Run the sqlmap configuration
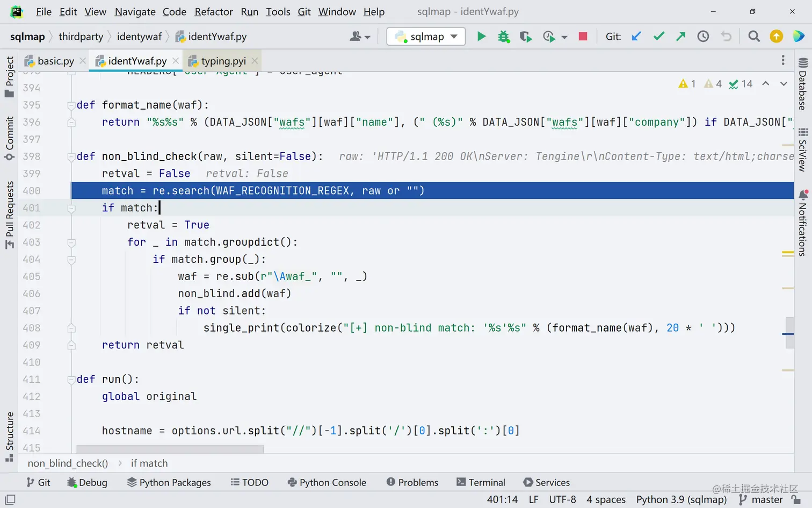 pos(481,37)
